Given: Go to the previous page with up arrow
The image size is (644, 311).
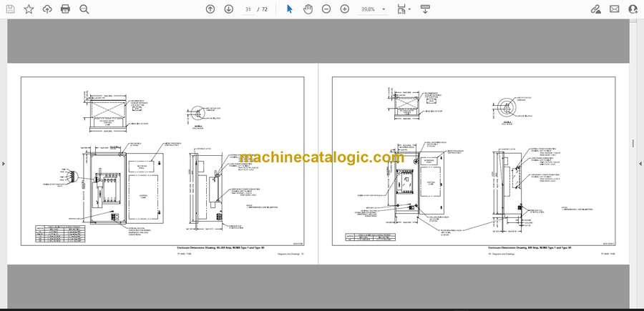Looking at the screenshot, I should (x=210, y=9).
